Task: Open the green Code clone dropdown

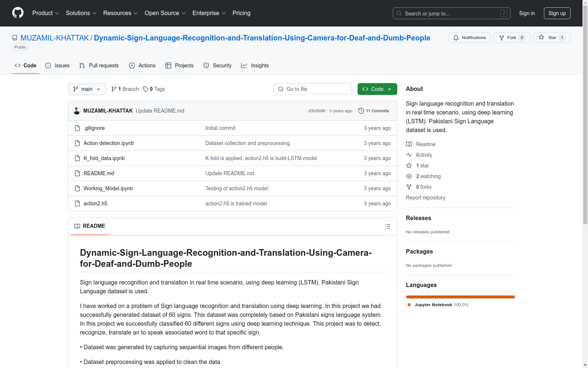Action: coord(377,89)
